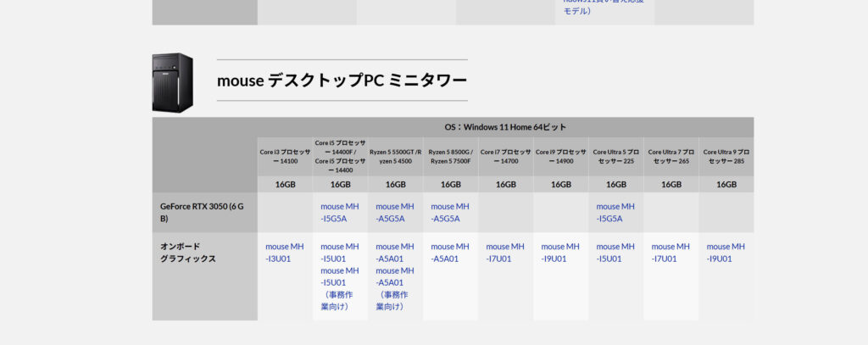Click the GeForce RTX 3050 row header

tap(204, 212)
